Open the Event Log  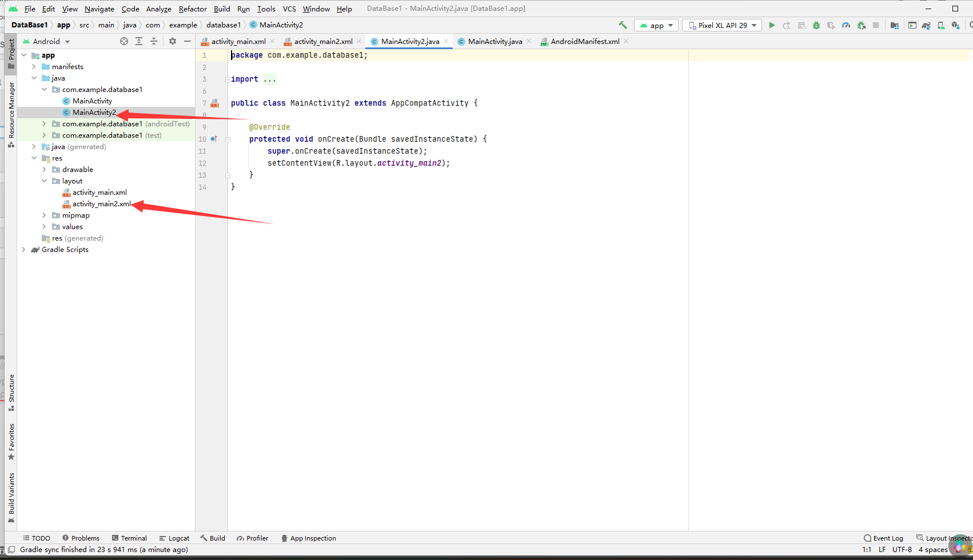(887, 538)
